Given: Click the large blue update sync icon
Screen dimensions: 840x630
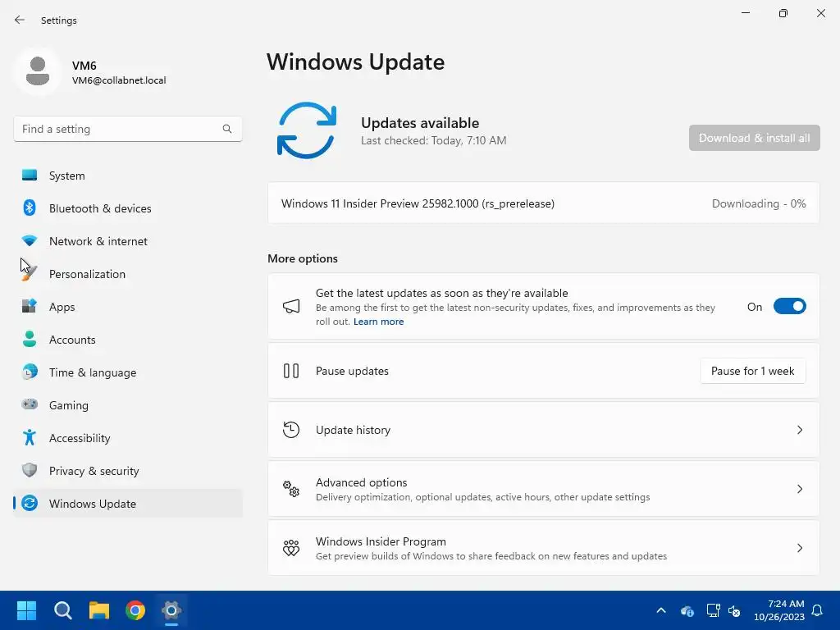Looking at the screenshot, I should (307, 130).
